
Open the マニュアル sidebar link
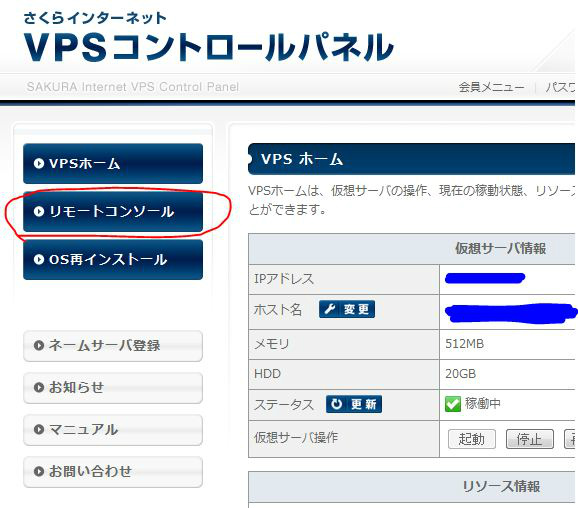(113, 430)
